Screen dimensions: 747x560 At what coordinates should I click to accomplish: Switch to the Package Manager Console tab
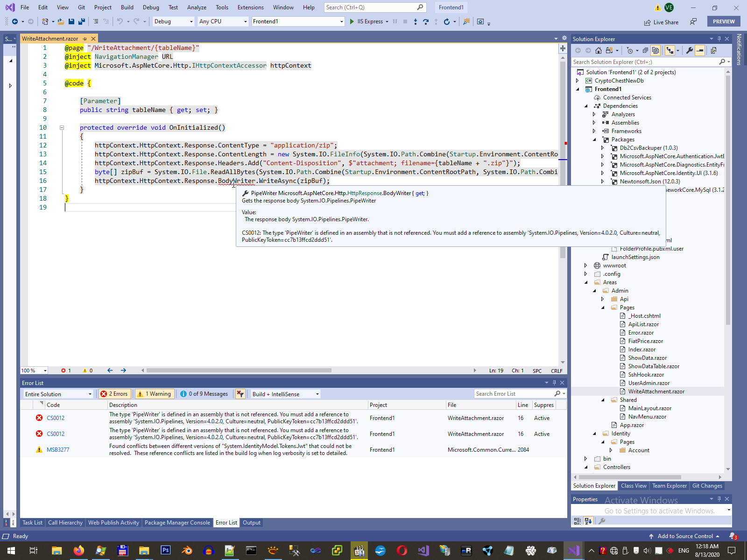(177, 523)
